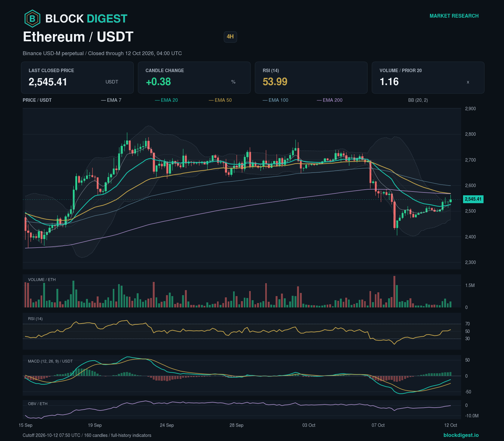Click the 1.5M volume axis label
Screen dimensions: 504x441
pyautogui.click(x=470, y=285)
